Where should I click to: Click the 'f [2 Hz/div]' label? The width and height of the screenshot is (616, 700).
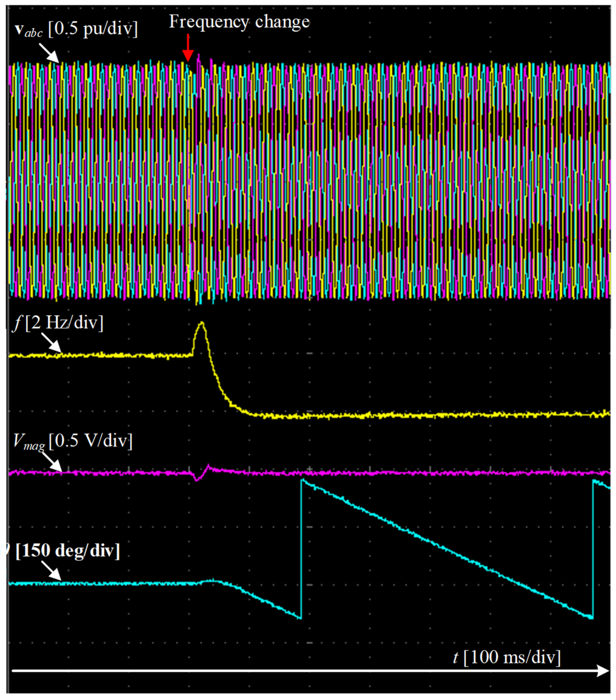58,323
